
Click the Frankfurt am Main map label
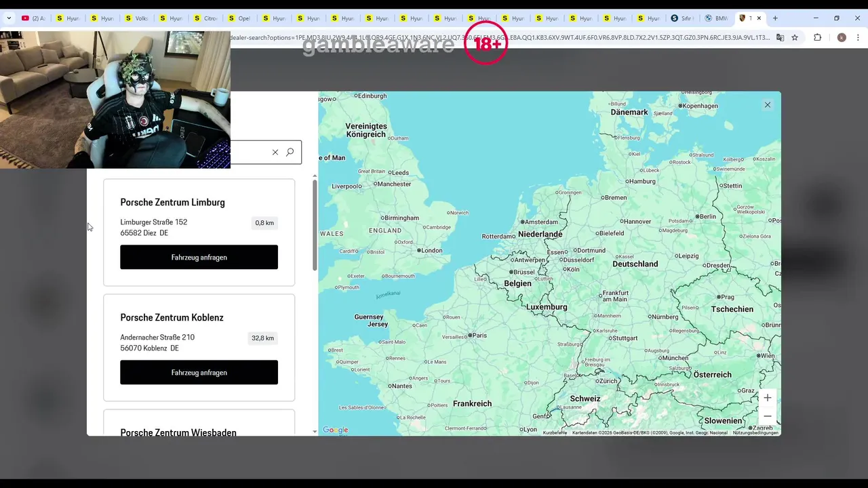coord(614,296)
